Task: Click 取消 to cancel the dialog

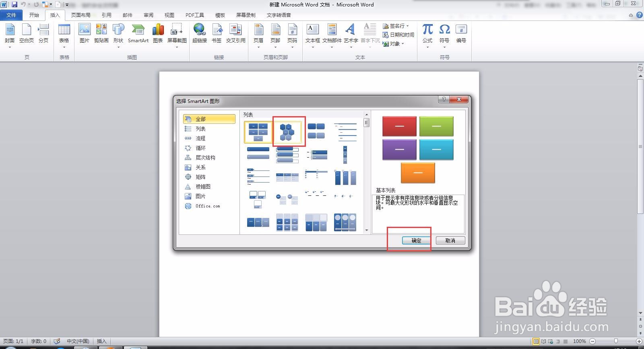Action: (x=450, y=240)
